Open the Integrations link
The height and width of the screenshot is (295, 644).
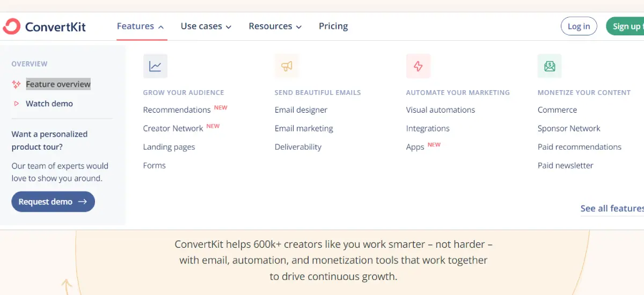[x=428, y=129]
